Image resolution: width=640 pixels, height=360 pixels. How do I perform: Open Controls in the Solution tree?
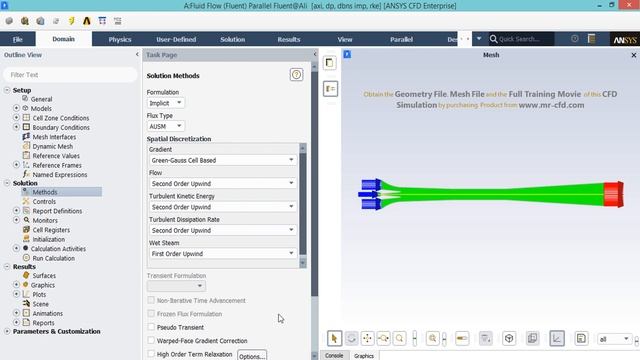point(44,201)
